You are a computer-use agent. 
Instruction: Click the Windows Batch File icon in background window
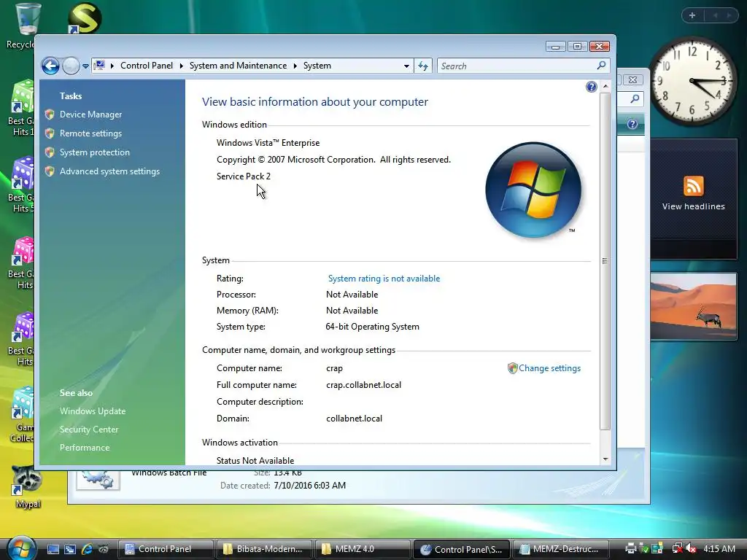[x=98, y=480]
